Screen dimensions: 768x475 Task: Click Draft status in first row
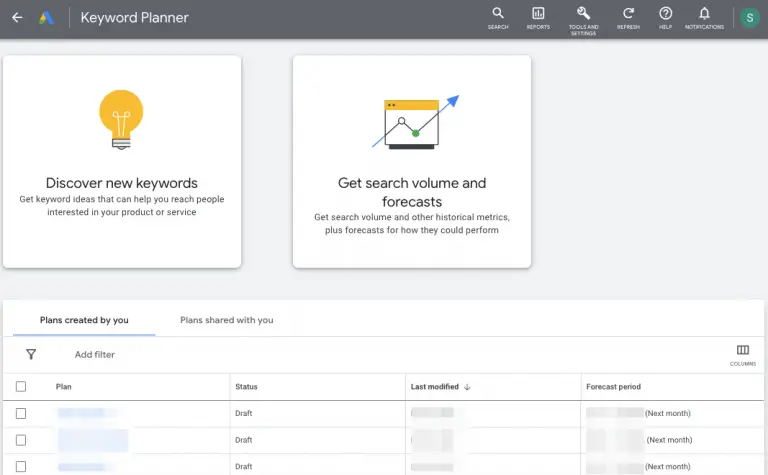tap(243, 413)
